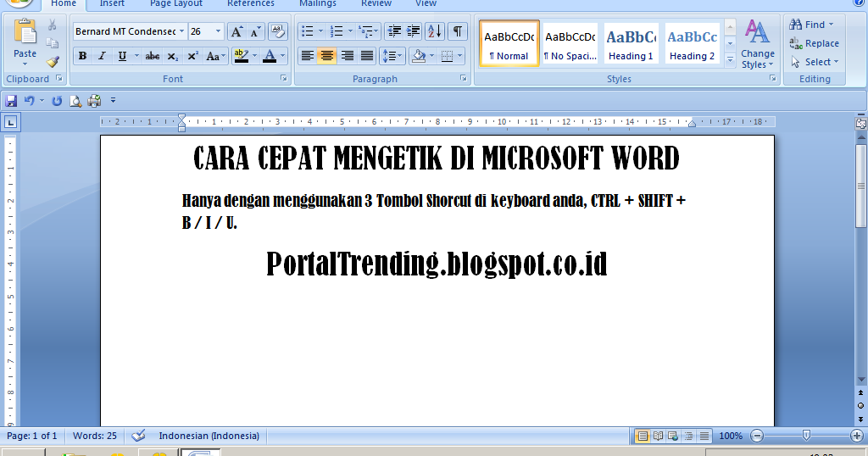Screen dimensions: 868x456
Task: Open Clipboard pane launcher
Action: tap(59, 79)
